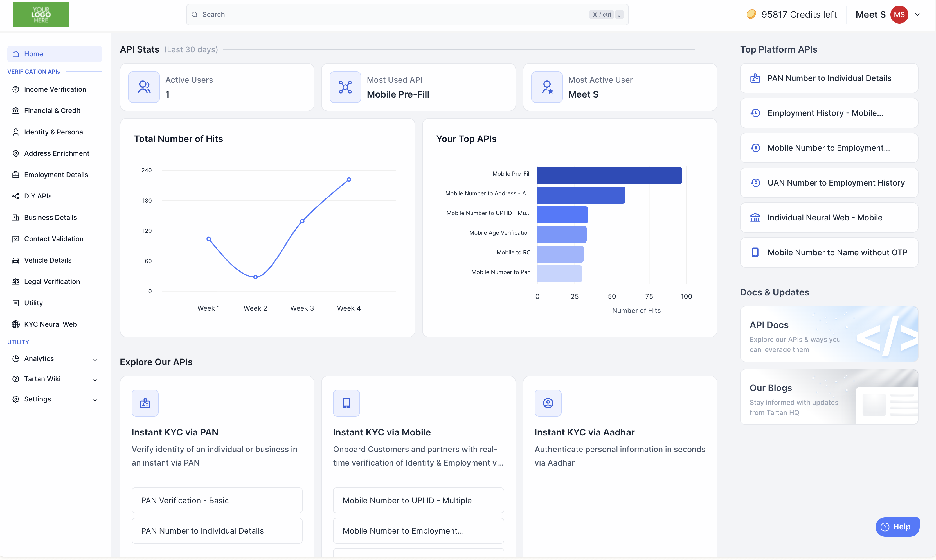Expand the Analytics sidebar section
The image size is (936, 560).
coord(54,358)
